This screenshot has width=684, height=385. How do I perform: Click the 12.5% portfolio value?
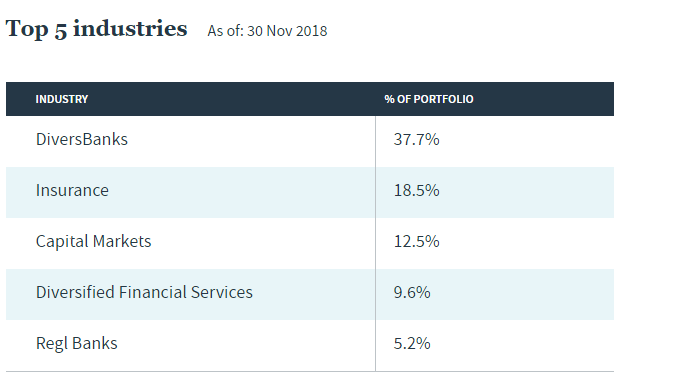416,242
